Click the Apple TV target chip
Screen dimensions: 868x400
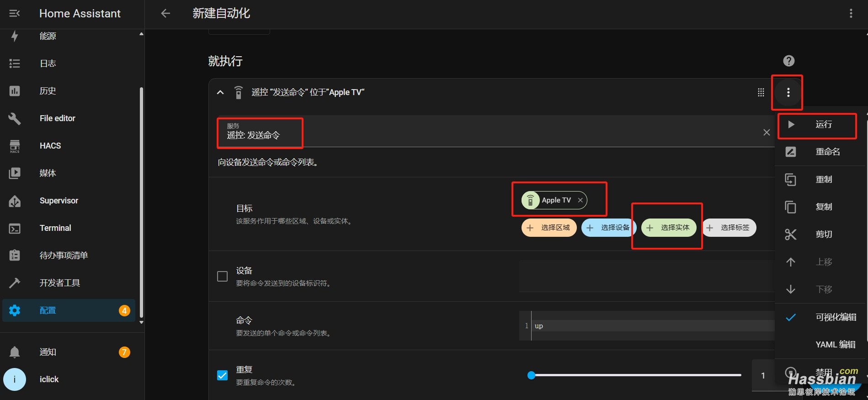[554, 200]
